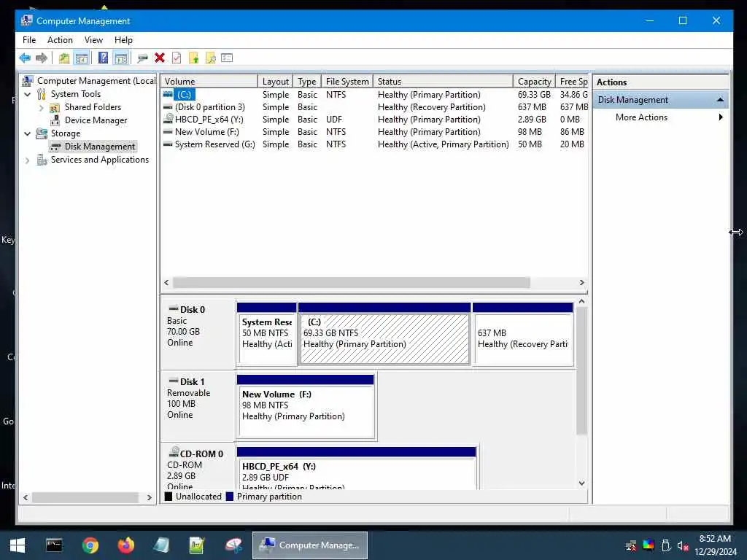Sort by File System column header
Screen dimensions: 747x560
tap(347, 82)
